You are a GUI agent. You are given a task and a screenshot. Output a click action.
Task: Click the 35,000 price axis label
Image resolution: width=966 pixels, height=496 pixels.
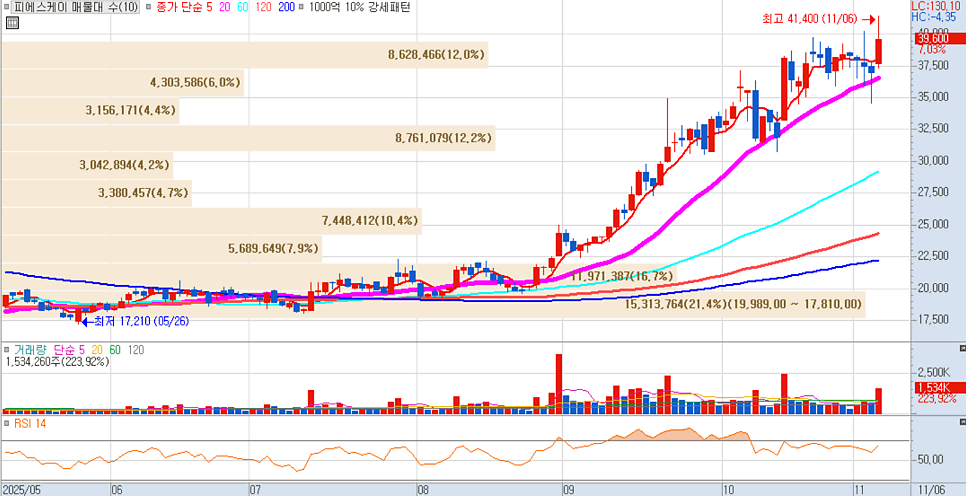click(933, 97)
